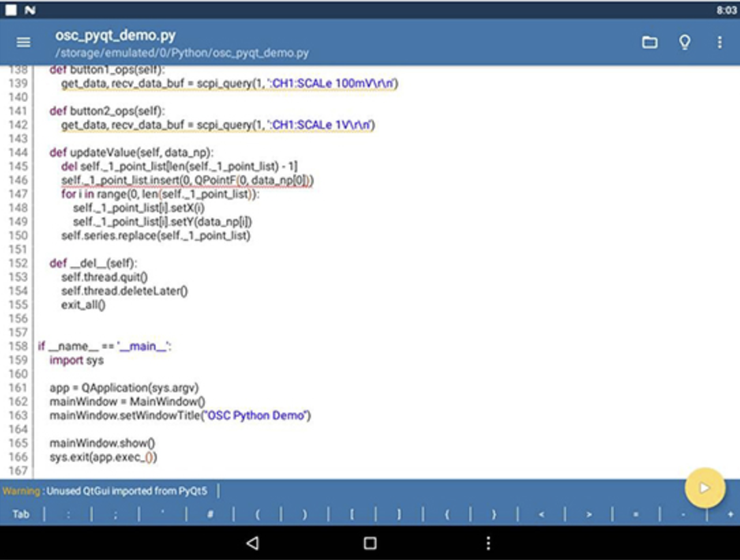
Task: Insert a semicolon from the symbol bar
Action: click(115, 514)
